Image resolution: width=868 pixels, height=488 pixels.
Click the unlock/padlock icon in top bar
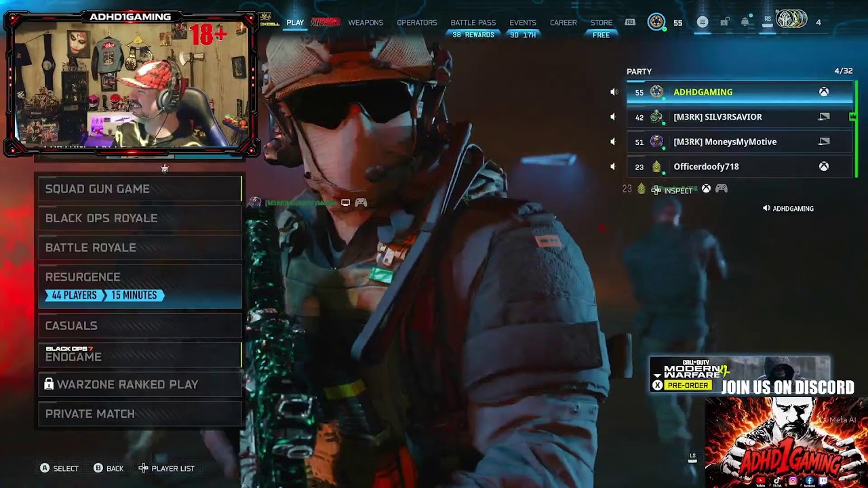tap(724, 22)
